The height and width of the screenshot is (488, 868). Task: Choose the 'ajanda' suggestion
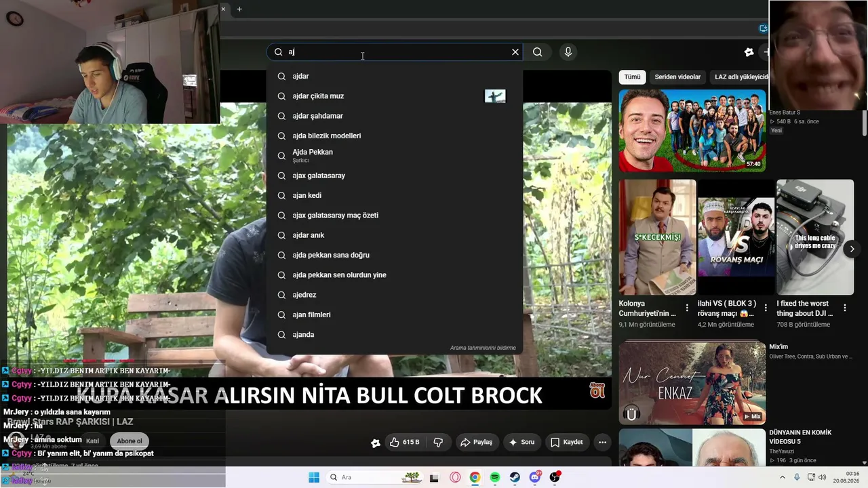click(x=394, y=335)
